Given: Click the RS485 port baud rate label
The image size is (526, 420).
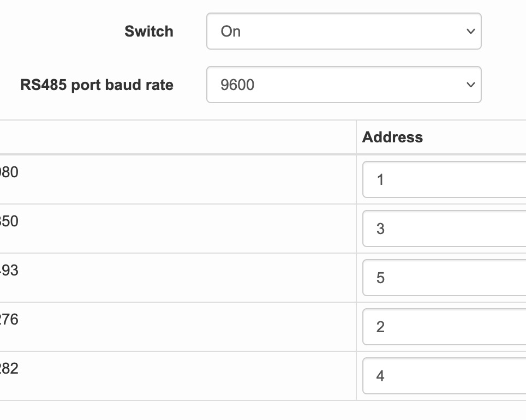Looking at the screenshot, I should click(97, 85).
